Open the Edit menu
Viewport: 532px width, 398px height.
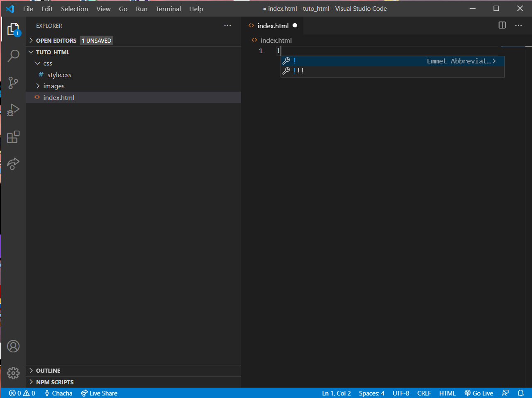tap(47, 9)
